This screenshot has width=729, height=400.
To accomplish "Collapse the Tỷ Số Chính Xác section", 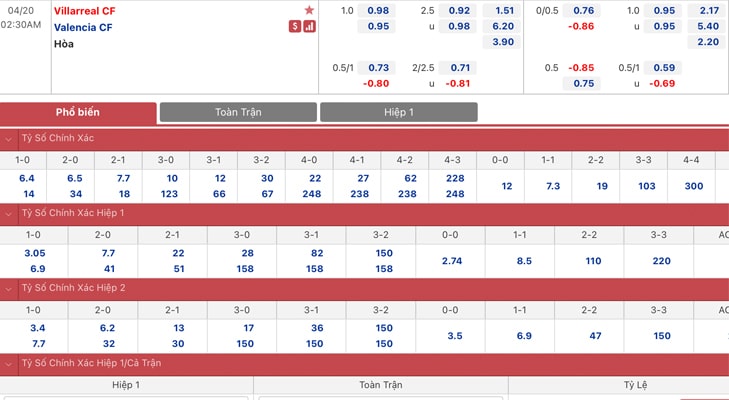I will coord(8,139).
